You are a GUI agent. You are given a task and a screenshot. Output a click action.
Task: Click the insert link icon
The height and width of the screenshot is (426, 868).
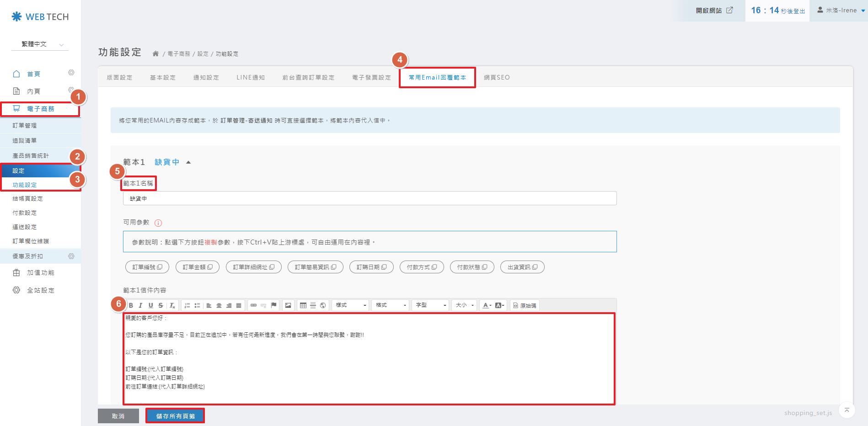tap(253, 305)
